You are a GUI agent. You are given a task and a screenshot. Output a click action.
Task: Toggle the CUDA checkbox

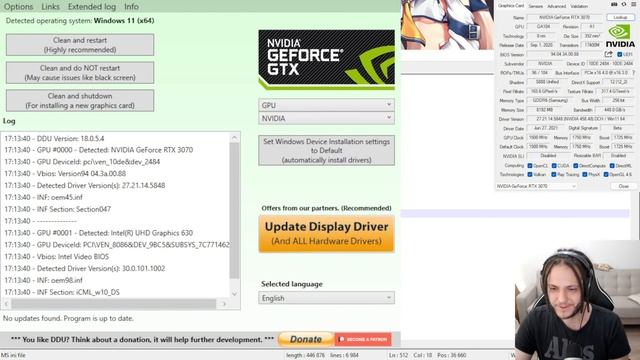554,166
